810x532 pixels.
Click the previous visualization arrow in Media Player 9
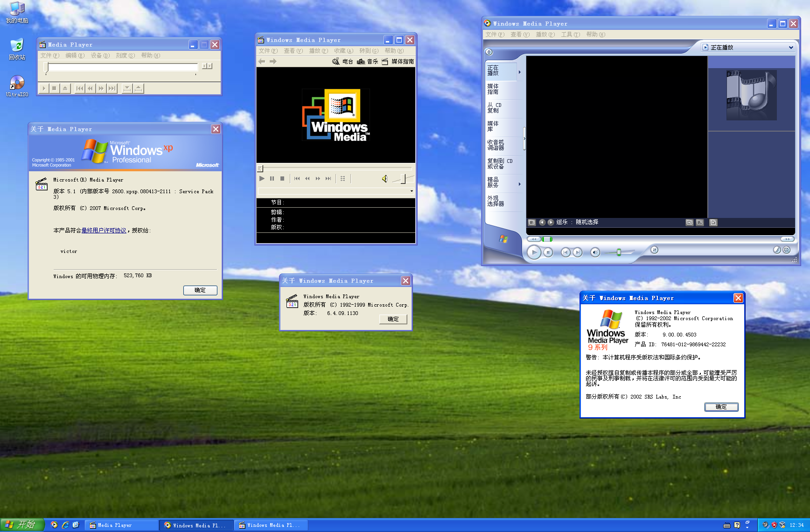click(542, 223)
